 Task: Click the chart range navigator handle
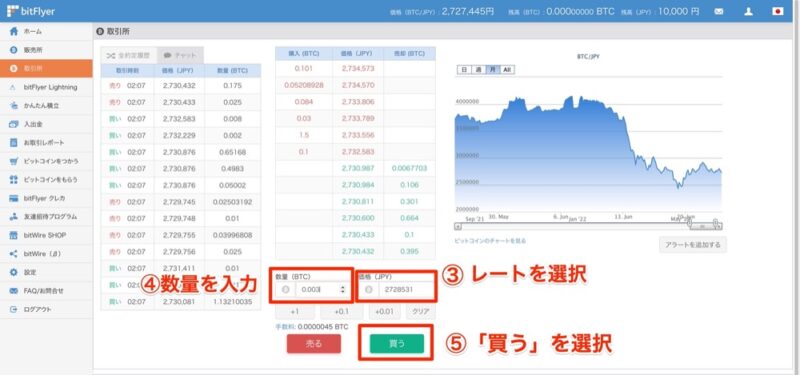[704, 226]
